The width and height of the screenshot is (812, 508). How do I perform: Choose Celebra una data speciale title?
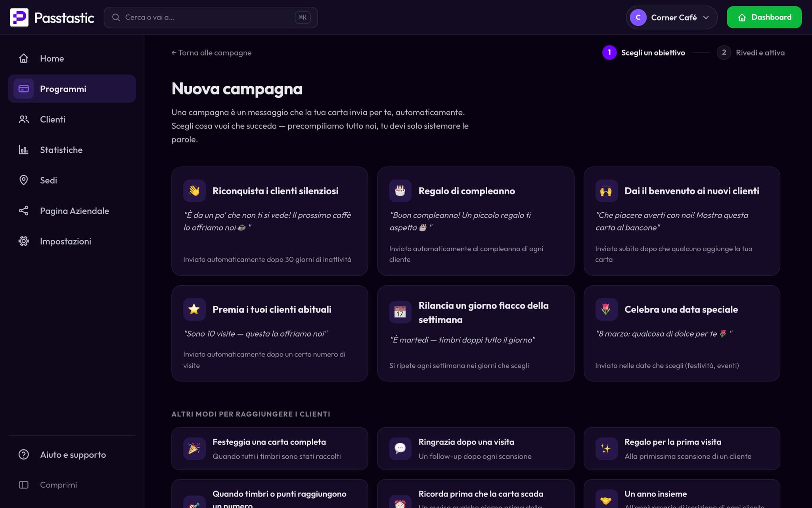click(681, 309)
